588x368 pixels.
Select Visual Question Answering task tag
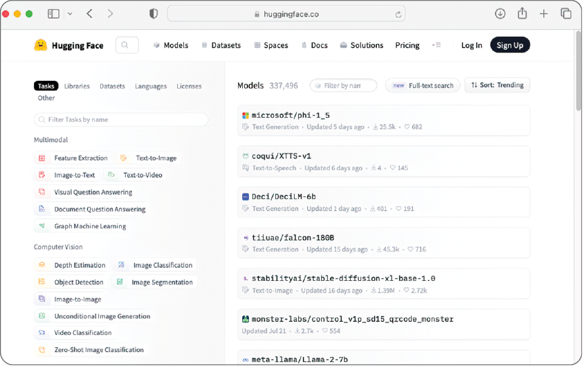86,192
